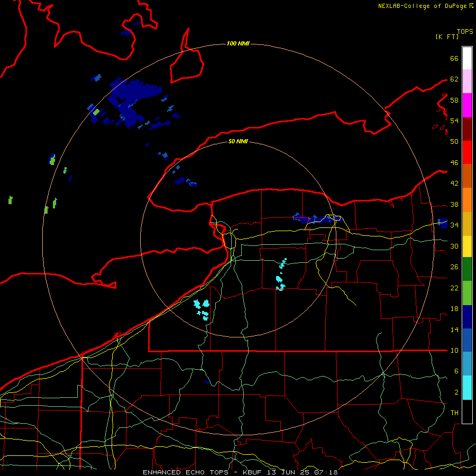Pick the gold swatch between 38 and 34
476x476 pixels.
point(467,223)
